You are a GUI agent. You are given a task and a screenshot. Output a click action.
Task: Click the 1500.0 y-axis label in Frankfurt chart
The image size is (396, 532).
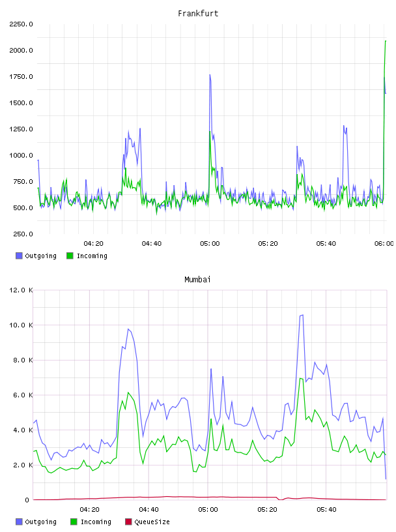point(21,103)
